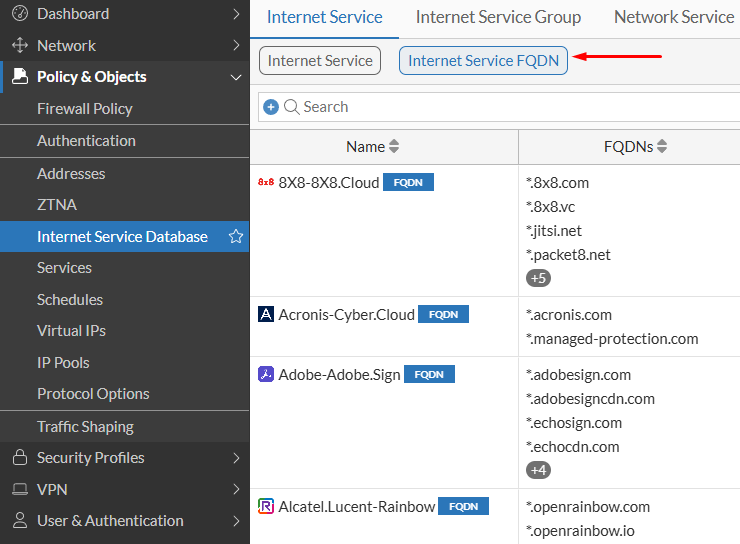Select the Acronis-Cyber.Cloud entry name

tap(346, 315)
